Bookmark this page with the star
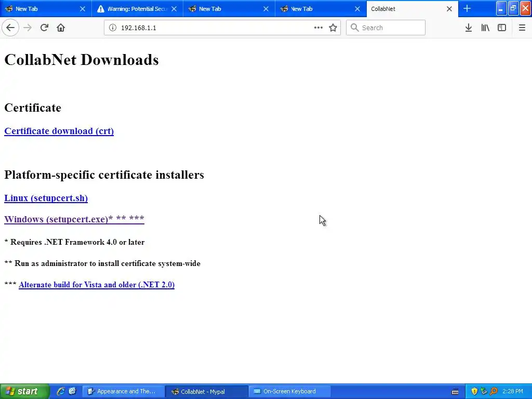 tap(333, 28)
